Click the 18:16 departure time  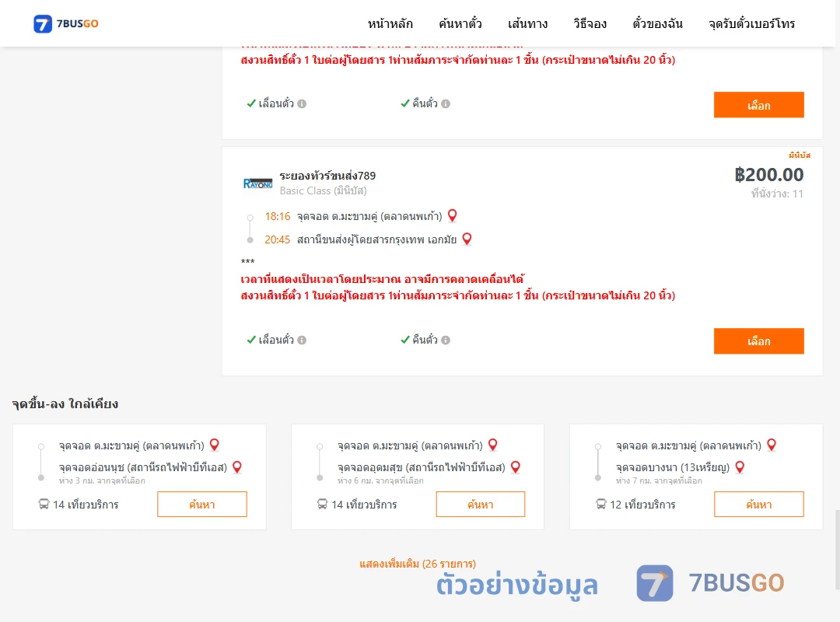278,216
